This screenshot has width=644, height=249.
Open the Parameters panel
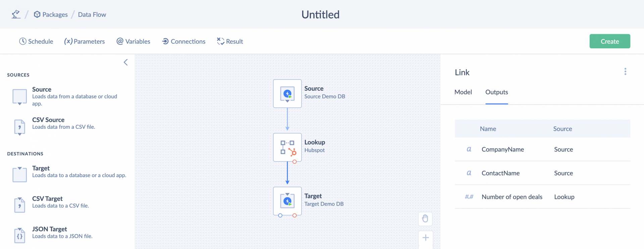coord(85,41)
